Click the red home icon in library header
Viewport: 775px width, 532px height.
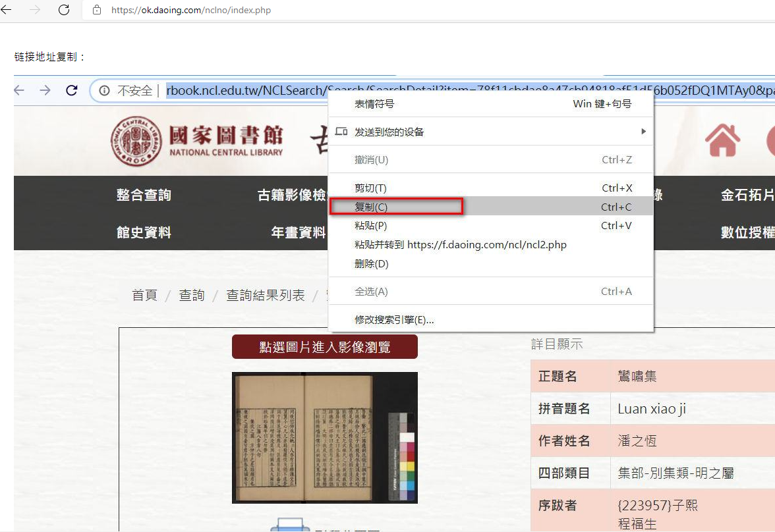722,140
